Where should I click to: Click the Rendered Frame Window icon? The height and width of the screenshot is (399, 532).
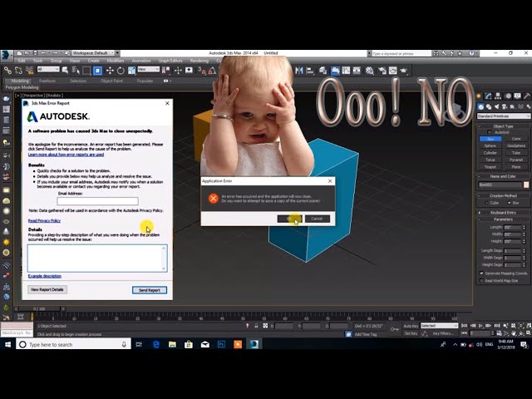(x=393, y=70)
